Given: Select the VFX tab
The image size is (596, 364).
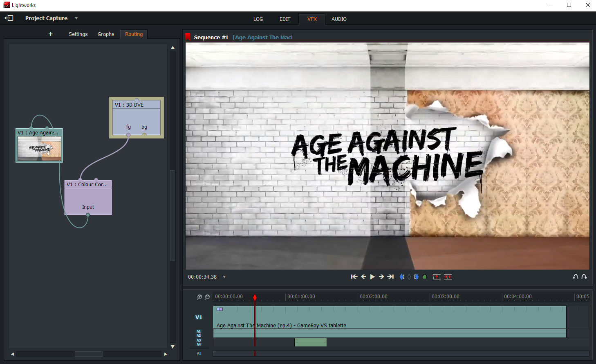Looking at the screenshot, I should point(312,19).
